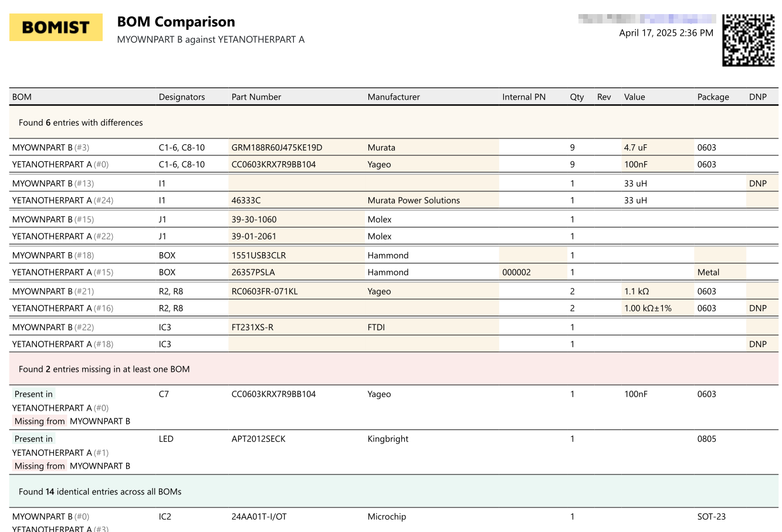Click the BOM Comparison title
Screen dimensions: 782x532
click(176, 22)
